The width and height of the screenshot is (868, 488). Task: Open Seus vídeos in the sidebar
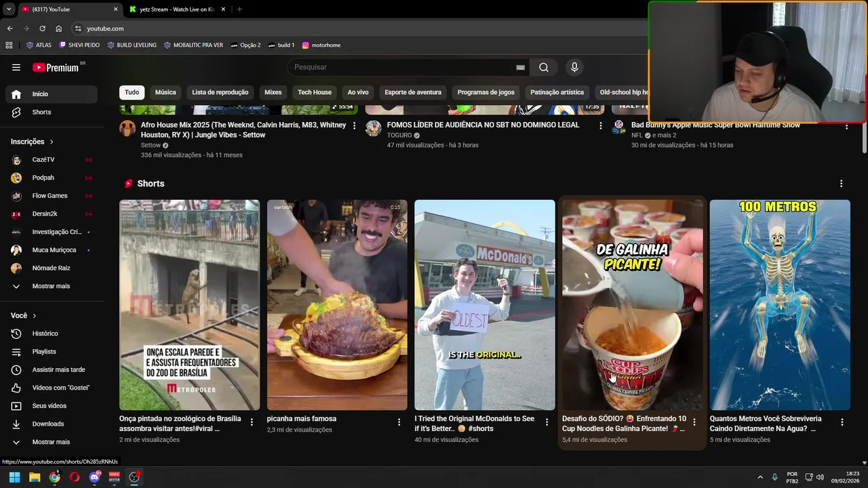pyautogui.click(x=52, y=406)
